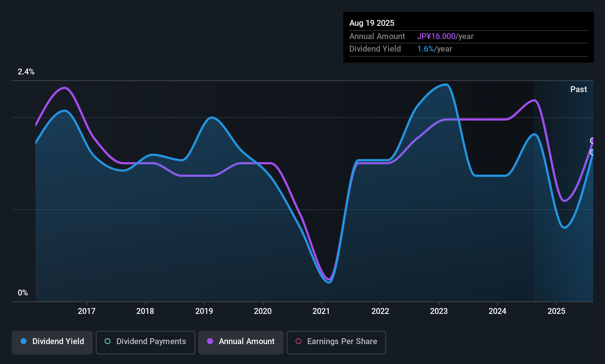
Task: Click the blue Dividend Yield legend dot
Action: pos(24,341)
